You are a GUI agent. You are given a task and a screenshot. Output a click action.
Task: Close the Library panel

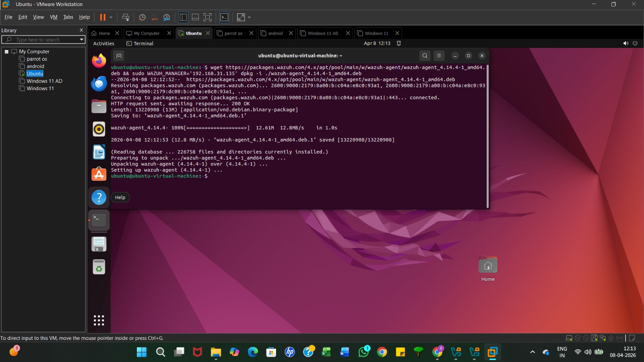tap(81, 30)
